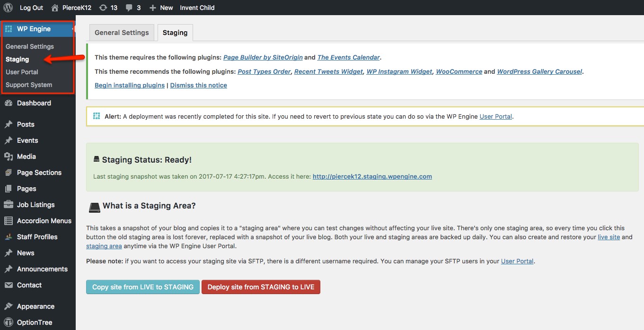Select the Staging tab
The image size is (644, 330).
(175, 33)
